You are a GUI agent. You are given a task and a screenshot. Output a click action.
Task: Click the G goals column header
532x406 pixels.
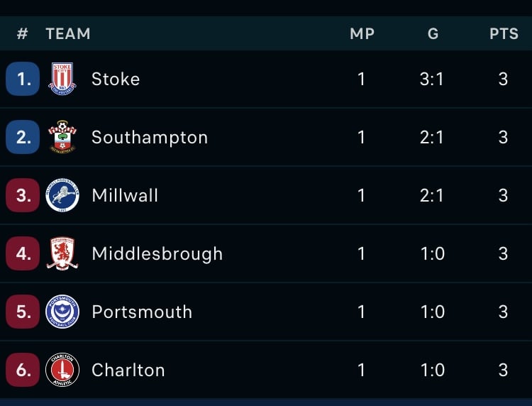pos(433,33)
